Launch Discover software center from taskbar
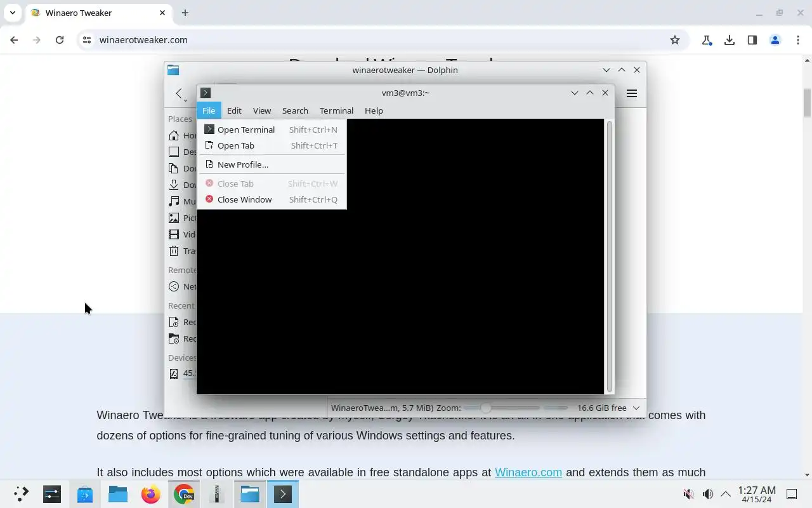 click(x=85, y=494)
